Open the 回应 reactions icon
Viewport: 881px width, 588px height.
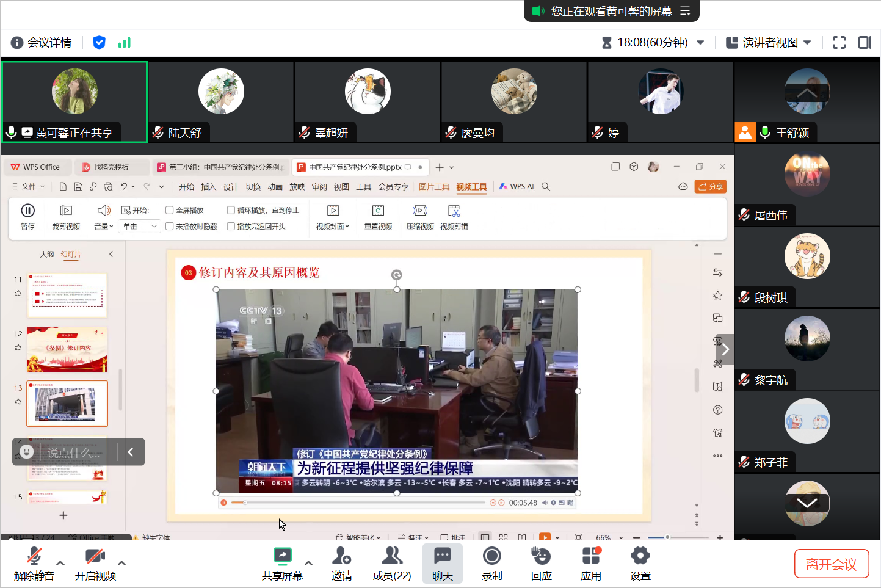541,556
